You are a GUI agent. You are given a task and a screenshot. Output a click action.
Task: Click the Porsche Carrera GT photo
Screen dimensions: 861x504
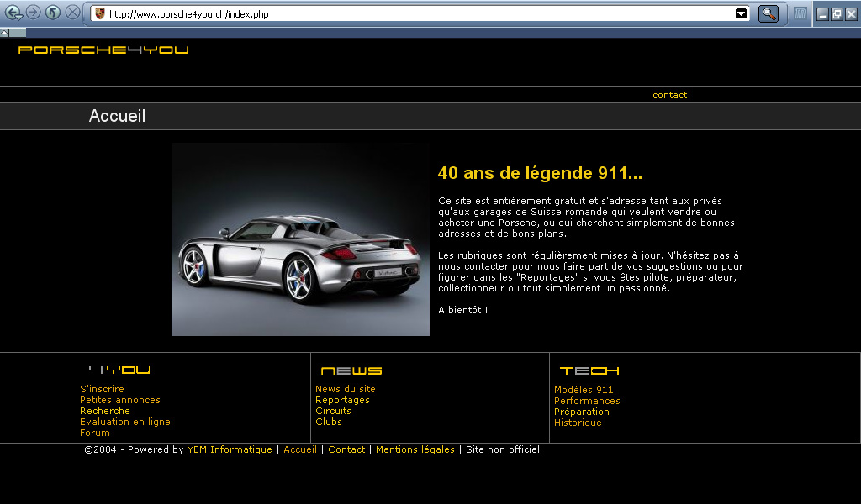point(300,239)
